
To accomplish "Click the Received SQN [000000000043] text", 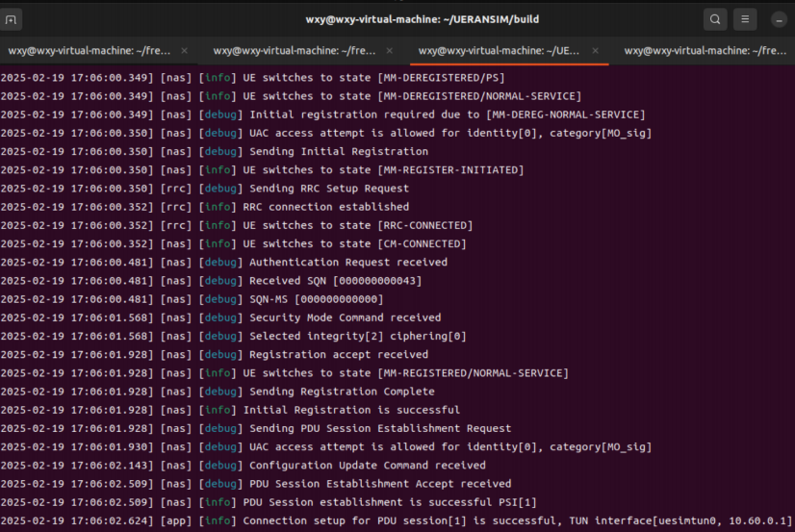I will coord(335,281).
